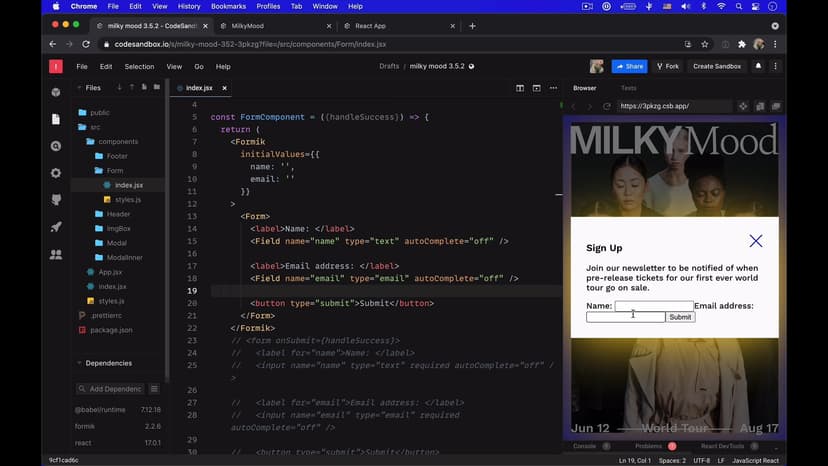The width and height of the screenshot is (828, 466).
Task: Expand the Header folder
Action: (x=118, y=214)
